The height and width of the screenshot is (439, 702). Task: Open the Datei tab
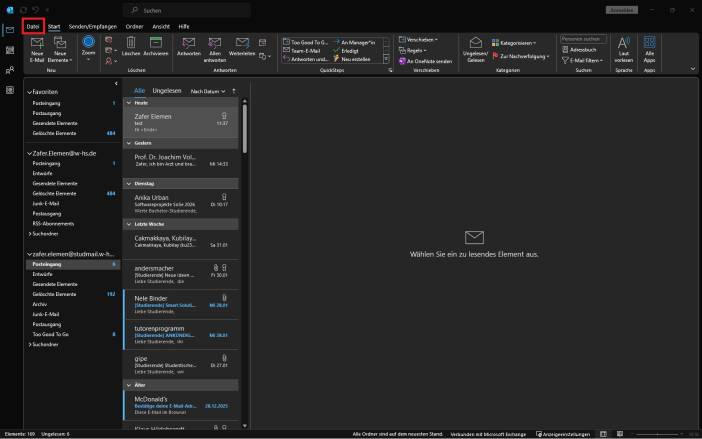[x=33, y=26]
